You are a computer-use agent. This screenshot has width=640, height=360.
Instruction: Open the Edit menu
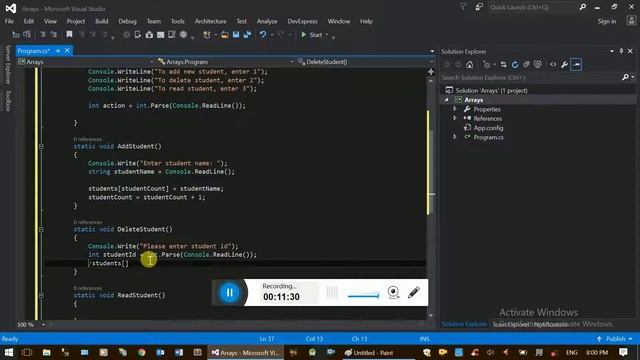click(x=29, y=21)
